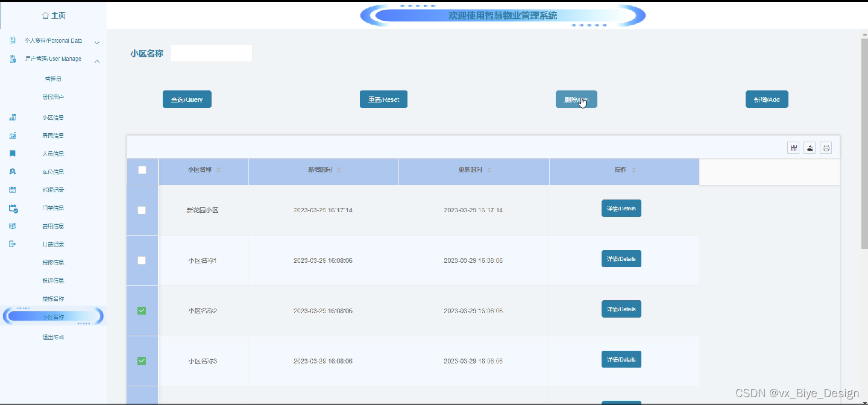
Task: Open the 小区信息 menu item
Action: click(x=53, y=118)
